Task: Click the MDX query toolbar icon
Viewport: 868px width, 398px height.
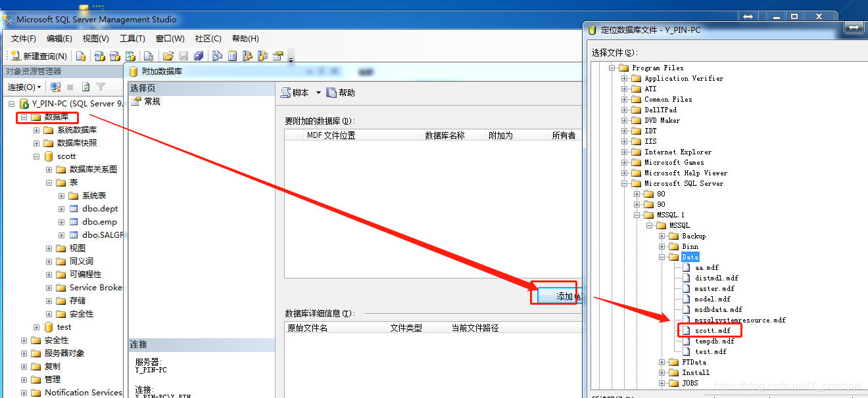Action: pyautogui.click(x=100, y=56)
